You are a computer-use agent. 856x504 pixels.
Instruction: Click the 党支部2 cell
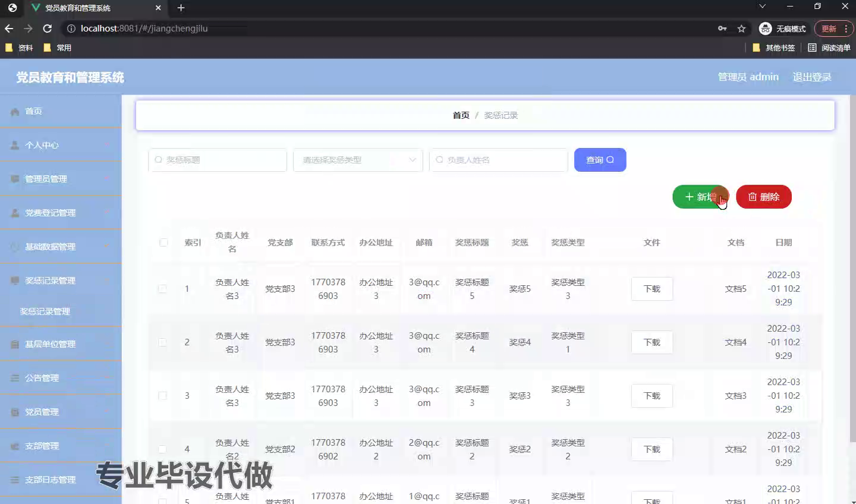click(280, 449)
